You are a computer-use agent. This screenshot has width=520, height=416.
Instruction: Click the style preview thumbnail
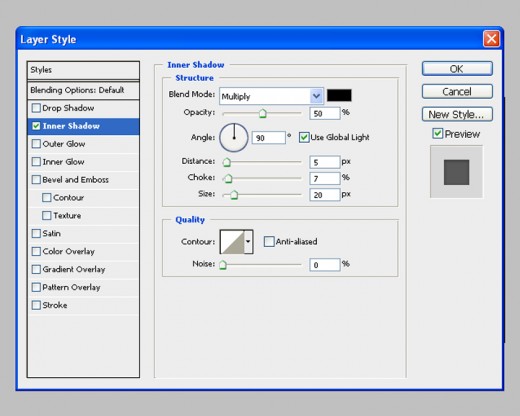[456, 172]
